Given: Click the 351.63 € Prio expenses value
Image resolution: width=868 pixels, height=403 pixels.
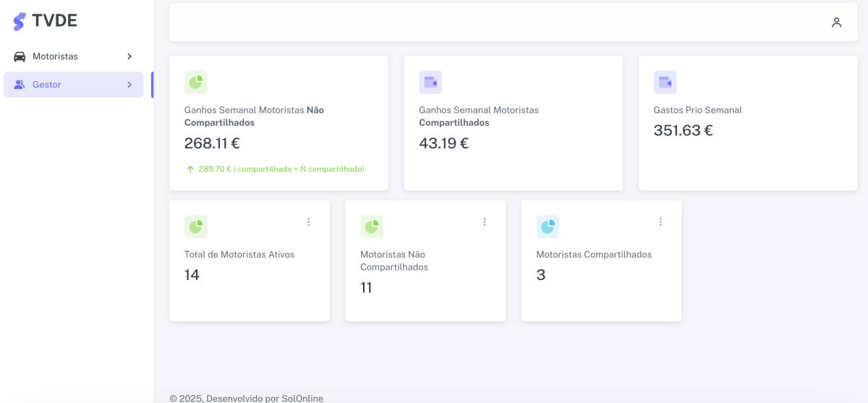Looking at the screenshot, I should pos(683,130).
